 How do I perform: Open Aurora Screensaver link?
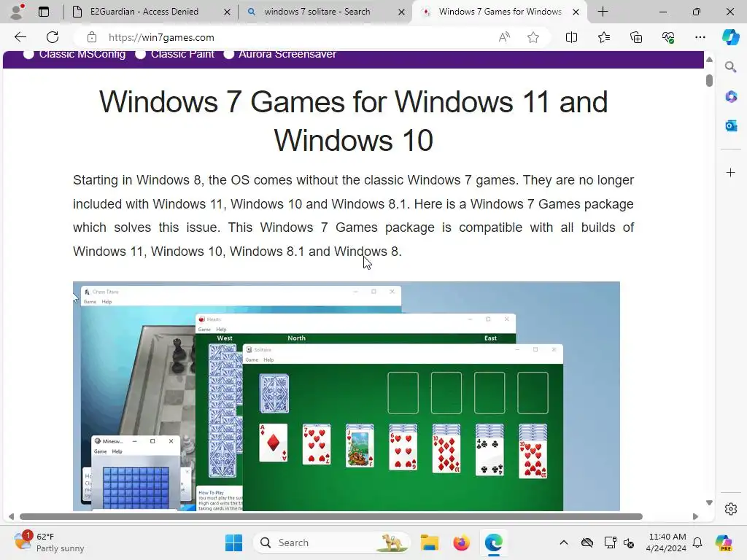click(x=287, y=54)
